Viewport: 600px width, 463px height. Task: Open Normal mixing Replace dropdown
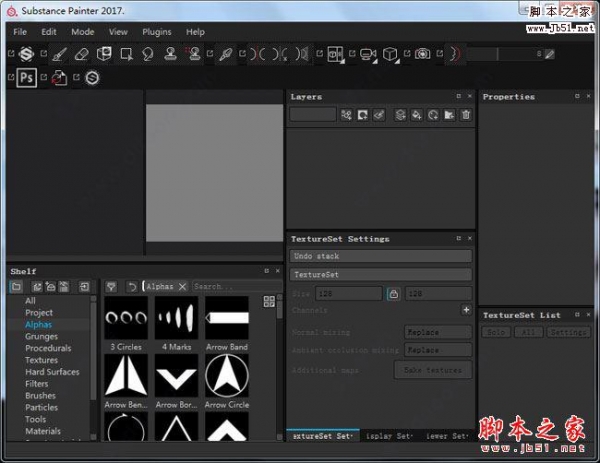coord(437,331)
